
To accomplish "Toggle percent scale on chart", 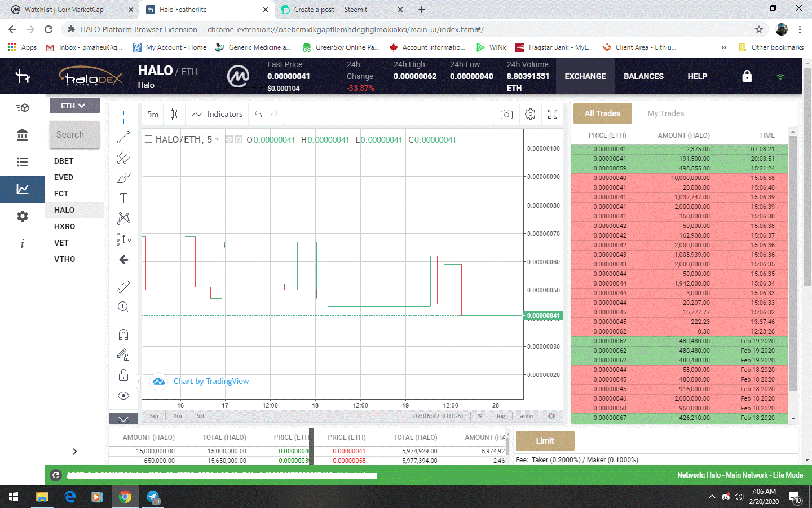I will click(x=480, y=416).
